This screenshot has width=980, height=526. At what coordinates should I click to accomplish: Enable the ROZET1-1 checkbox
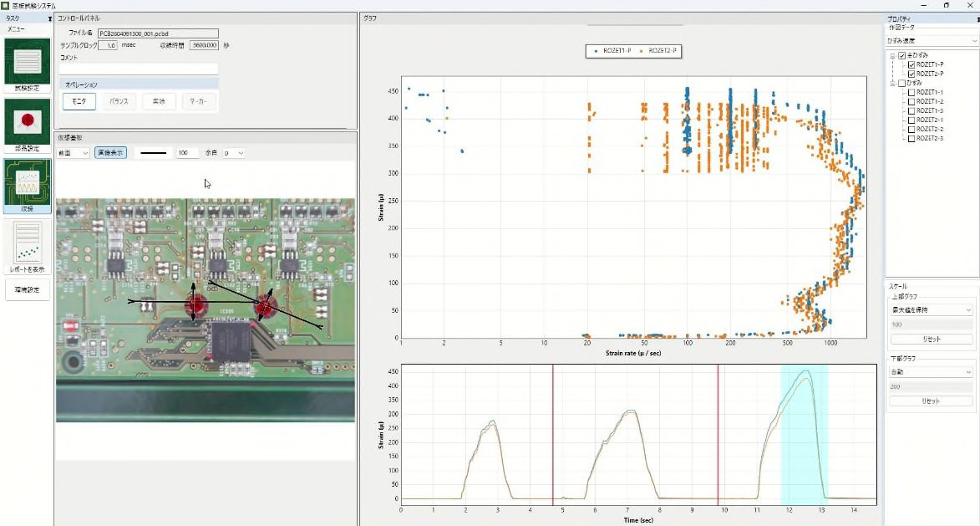click(911, 93)
